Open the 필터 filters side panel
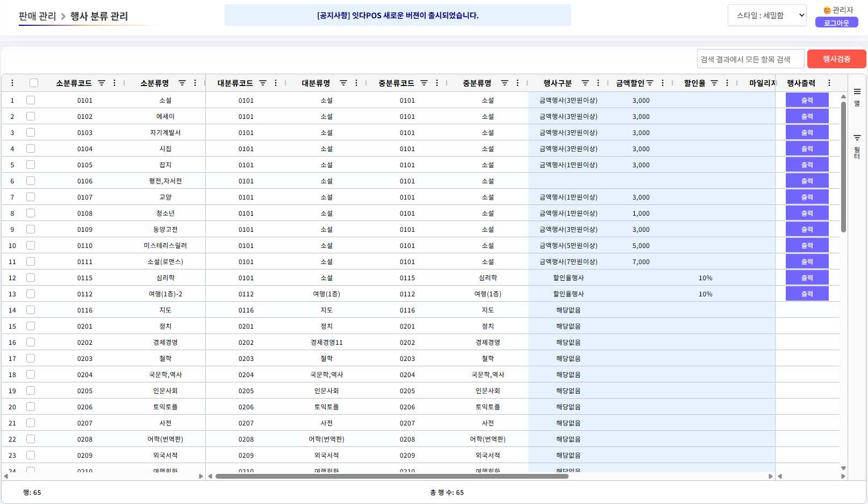 pyautogui.click(x=857, y=146)
